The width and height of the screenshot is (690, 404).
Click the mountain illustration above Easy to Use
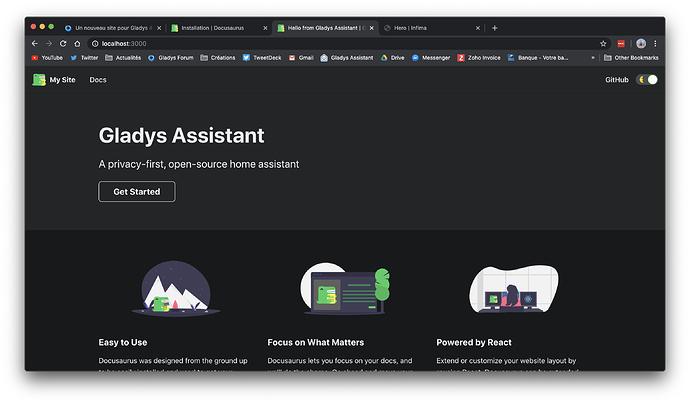click(x=176, y=288)
